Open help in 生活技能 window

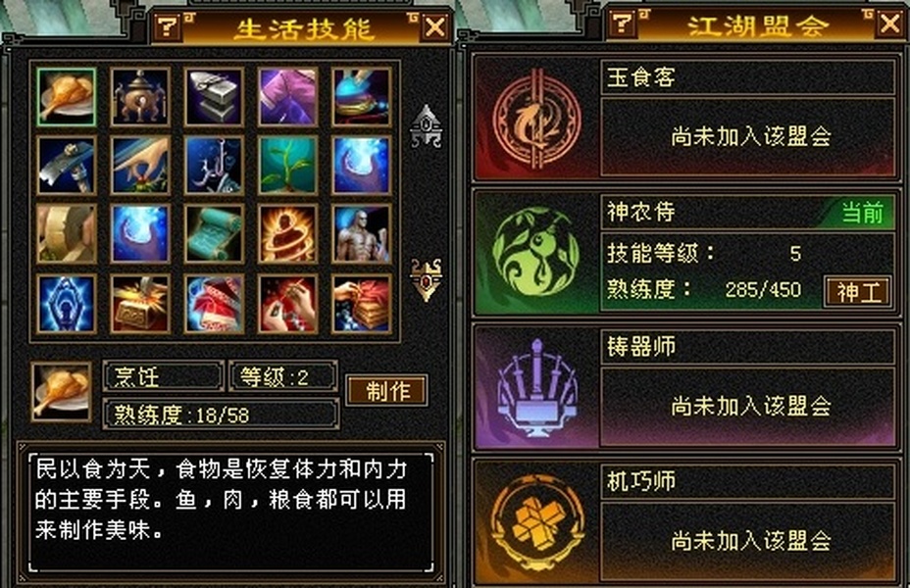pyautogui.click(x=167, y=26)
